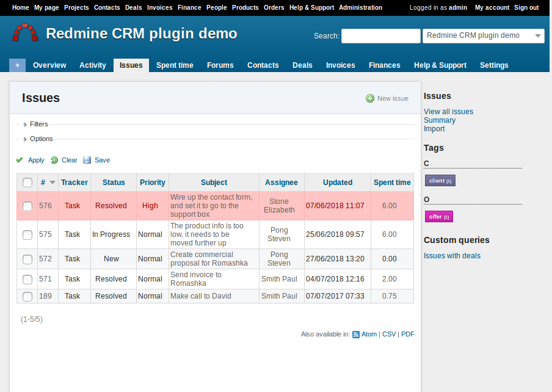
Task: Click the Clear filters reload icon
Action: tap(54, 160)
